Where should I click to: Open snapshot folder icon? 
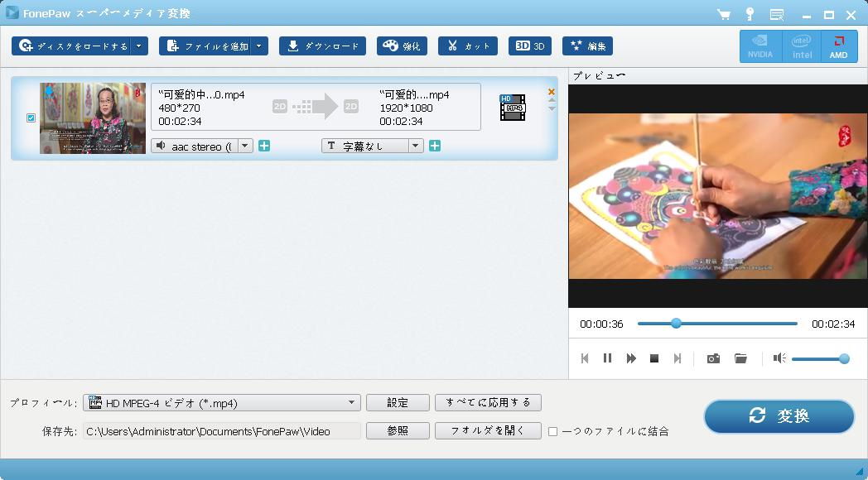(x=740, y=358)
